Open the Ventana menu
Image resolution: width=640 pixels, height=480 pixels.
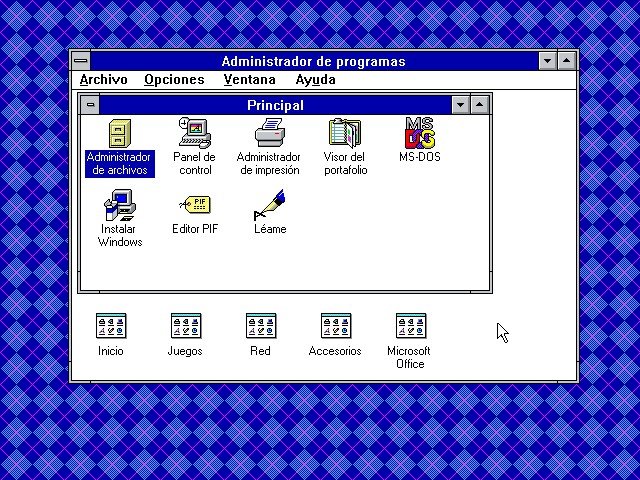coord(249,80)
